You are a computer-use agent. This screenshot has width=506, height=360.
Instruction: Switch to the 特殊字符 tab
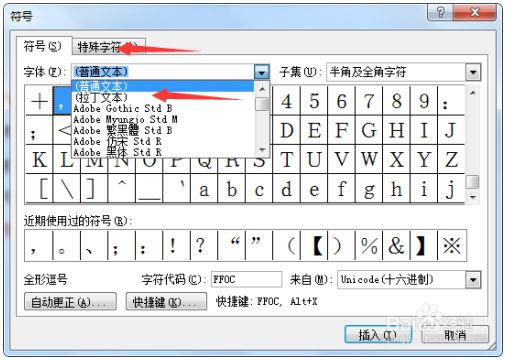[108, 47]
